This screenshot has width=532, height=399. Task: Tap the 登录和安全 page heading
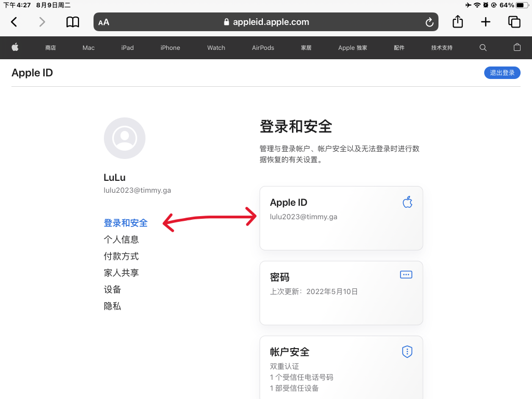tap(296, 127)
